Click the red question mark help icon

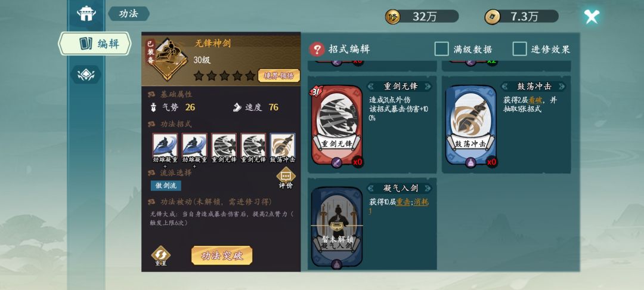tap(317, 50)
